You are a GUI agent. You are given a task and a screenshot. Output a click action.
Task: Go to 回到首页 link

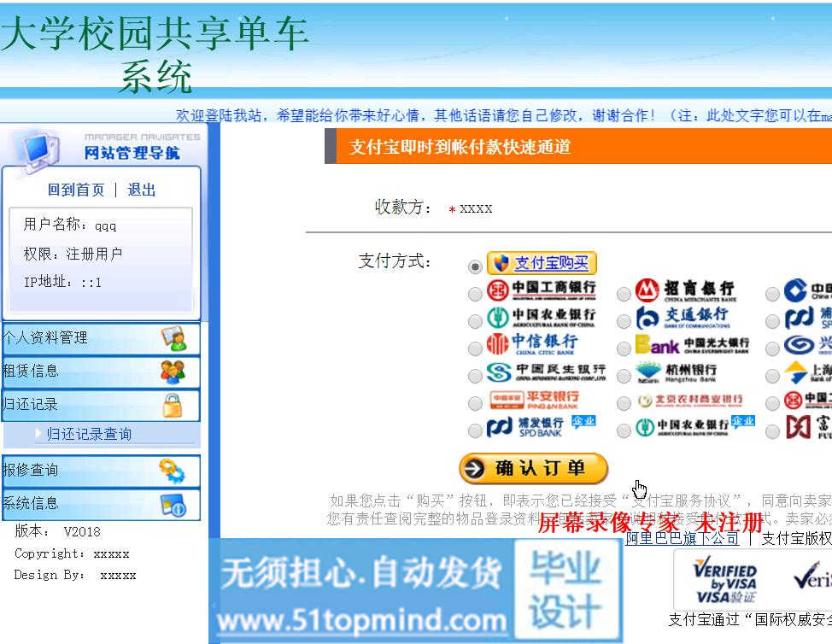(76, 190)
